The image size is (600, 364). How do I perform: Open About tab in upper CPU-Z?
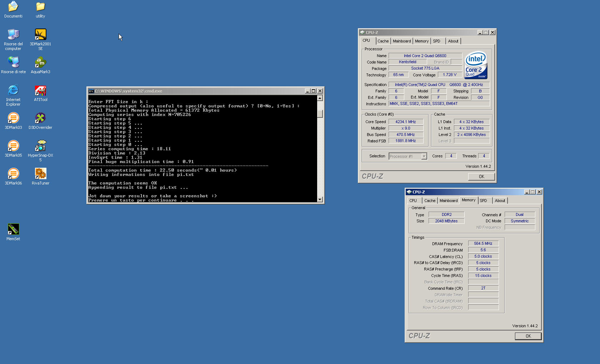pos(453,41)
